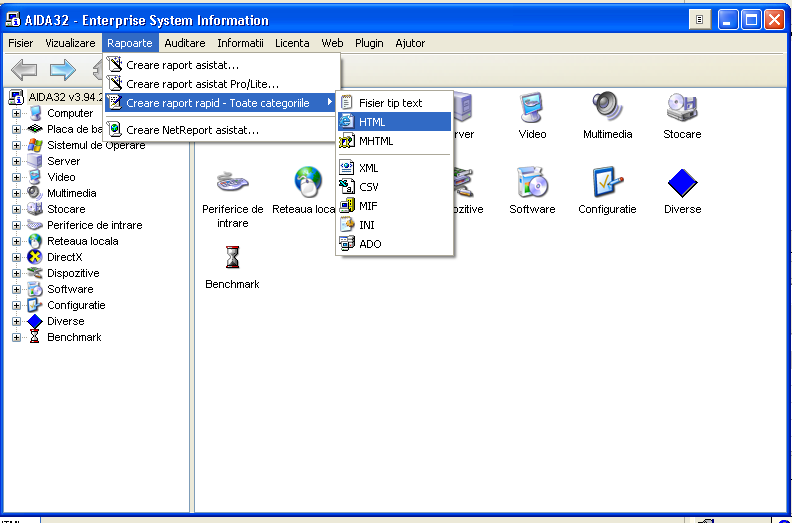Select Computer in the tree
792x523 pixels.
(x=70, y=113)
